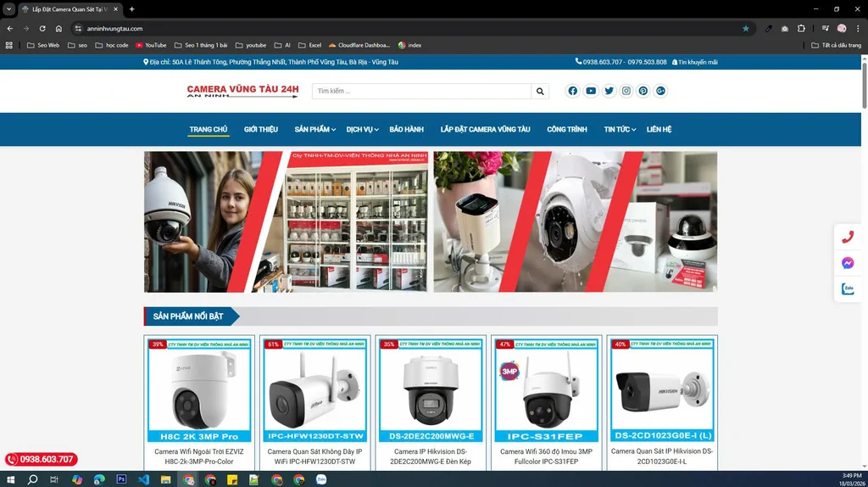Open browser extensions puzzle icon

[801, 28]
